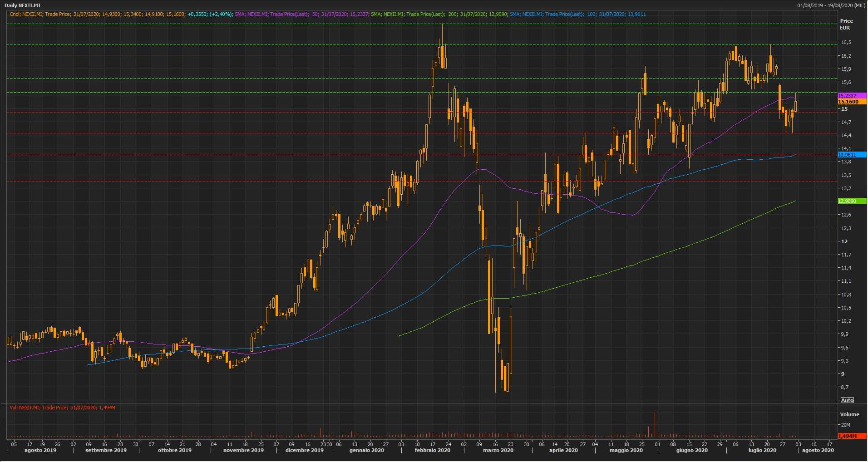Image resolution: width=868 pixels, height=462 pixels.
Task: Click the Price EUR axis label
Action: [846, 24]
